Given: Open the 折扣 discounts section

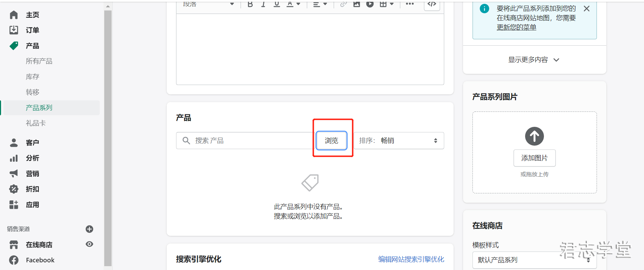Looking at the screenshot, I should (32, 189).
